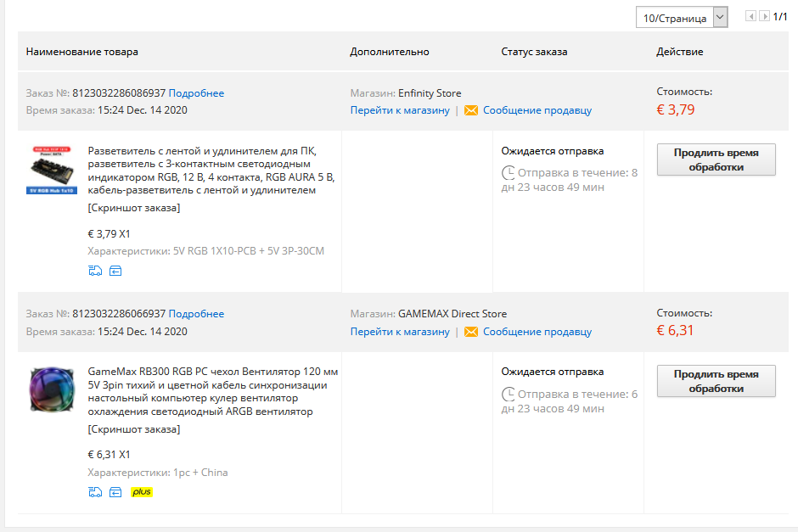
Task: Click return card icon under RGB splitter item
Action: pos(115,271)
